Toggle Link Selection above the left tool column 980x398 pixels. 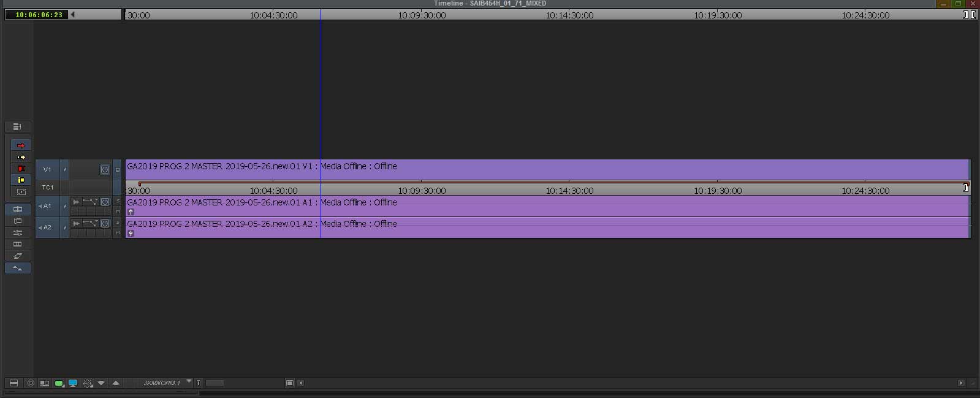[17, 127]
